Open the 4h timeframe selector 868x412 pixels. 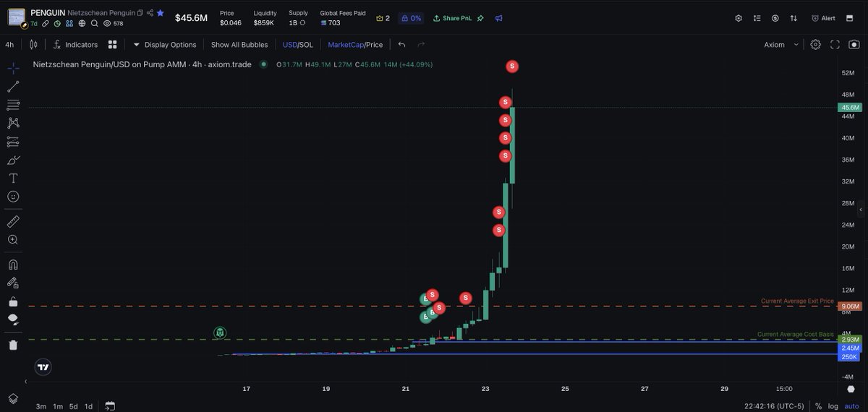pos(9,44)
